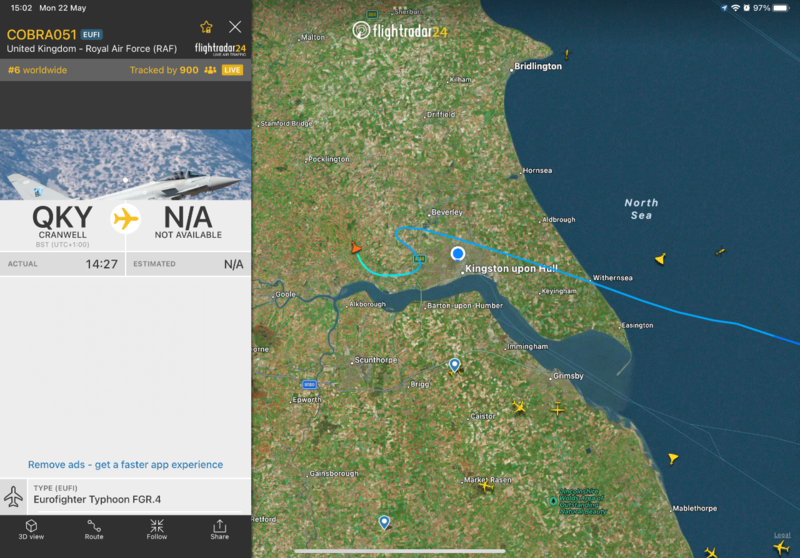This screenshot has height=558, width=800.
Task: Tap the COBRA051 callsign title
Action: tap(41, 35)
